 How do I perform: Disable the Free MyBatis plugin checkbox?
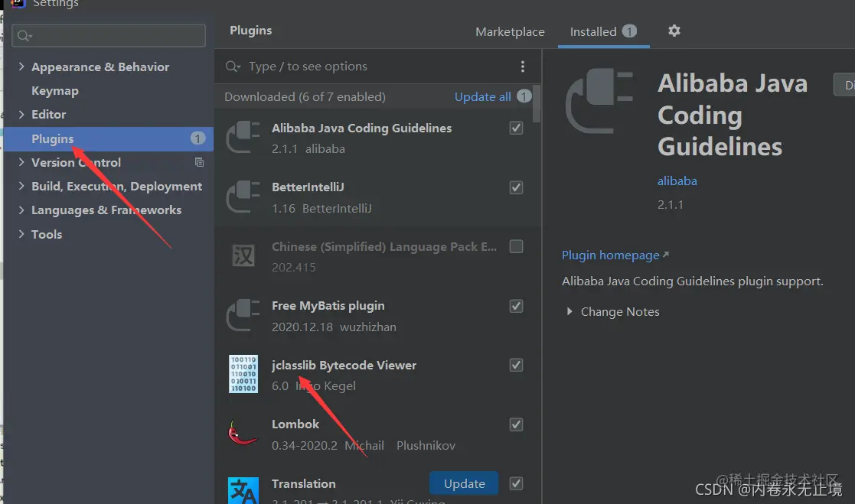pos(516,306)
